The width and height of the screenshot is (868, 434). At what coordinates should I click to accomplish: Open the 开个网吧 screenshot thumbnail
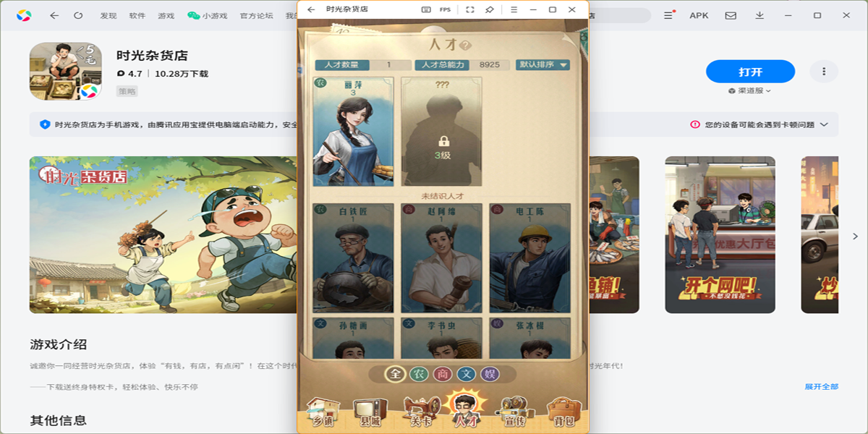(x=720, y=235)
